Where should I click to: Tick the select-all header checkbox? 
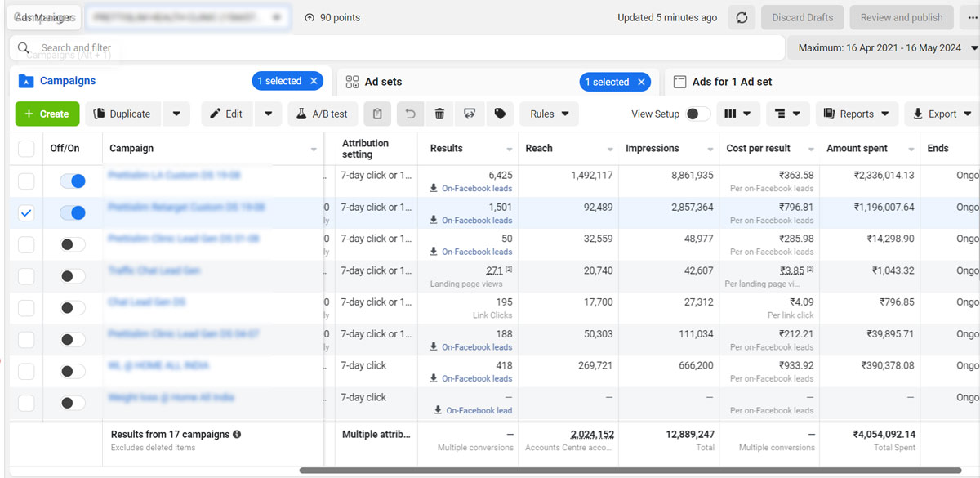[26, 149]
